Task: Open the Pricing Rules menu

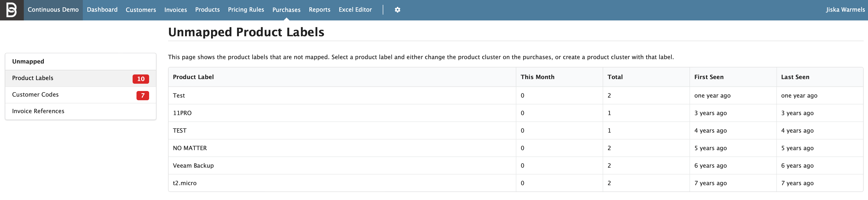Action: 246,10
